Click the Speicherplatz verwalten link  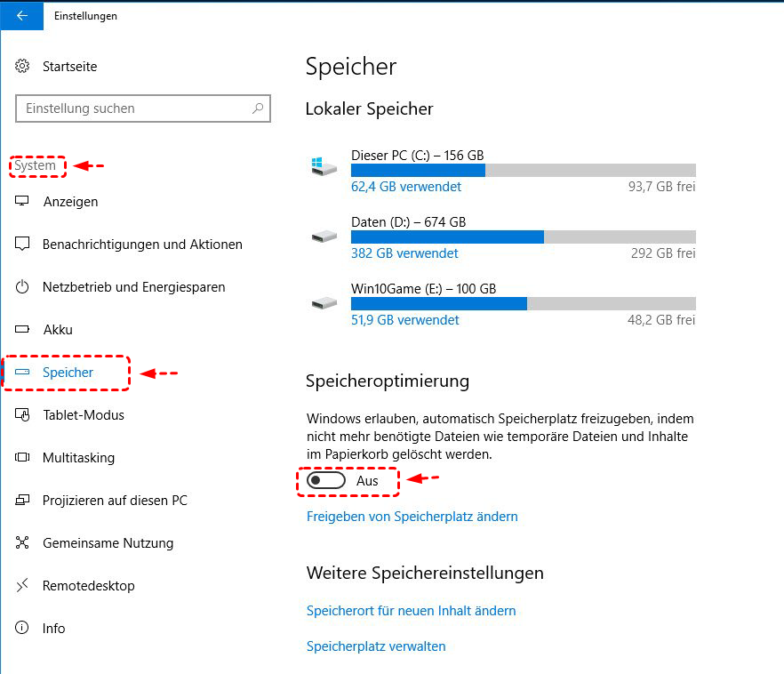(x=376, y=646)
